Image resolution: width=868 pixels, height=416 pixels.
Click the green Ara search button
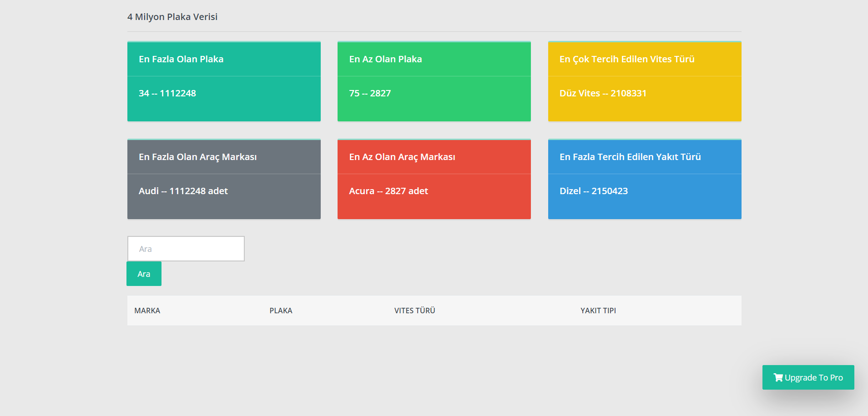point(144,274)
